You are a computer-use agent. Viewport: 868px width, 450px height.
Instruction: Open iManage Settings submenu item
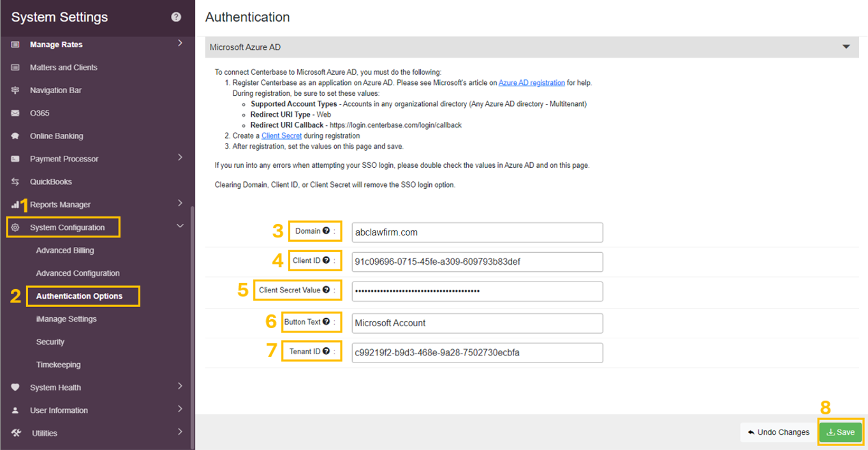[x=66, y=319]
